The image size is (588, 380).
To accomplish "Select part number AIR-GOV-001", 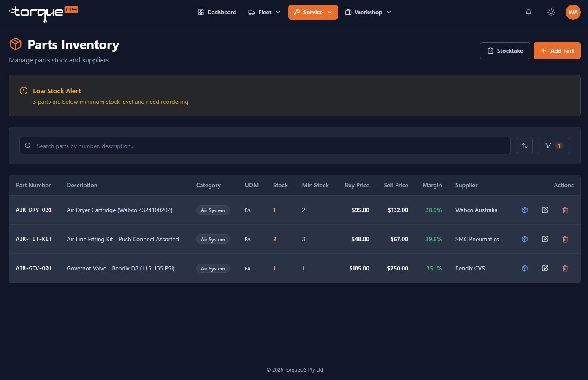I will click(x=34, y=268).
